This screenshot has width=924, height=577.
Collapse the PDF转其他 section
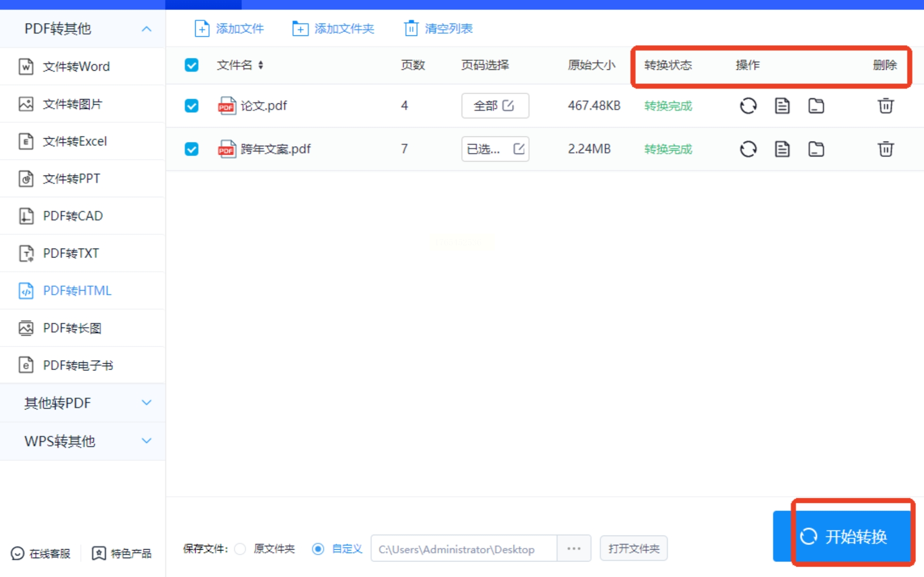(147, 29)
